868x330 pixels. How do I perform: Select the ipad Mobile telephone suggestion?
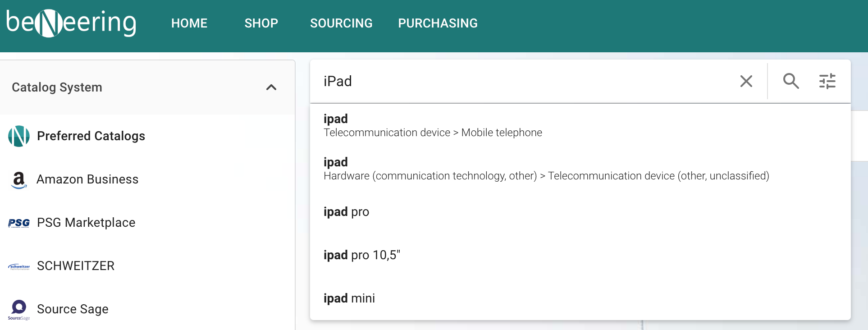(x=433, y=125)
